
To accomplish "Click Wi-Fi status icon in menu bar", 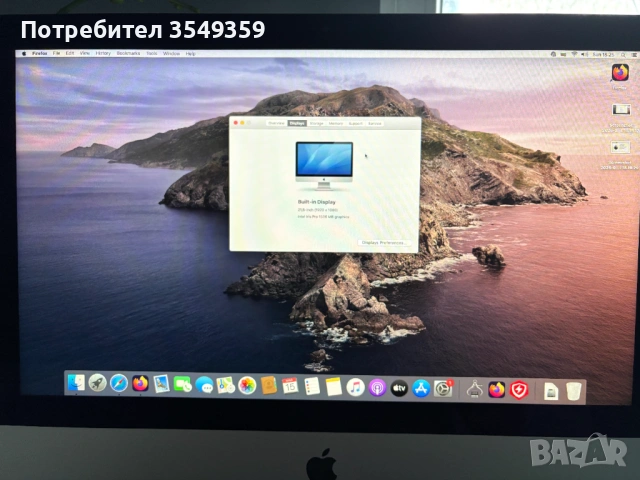I will point(574,54).
